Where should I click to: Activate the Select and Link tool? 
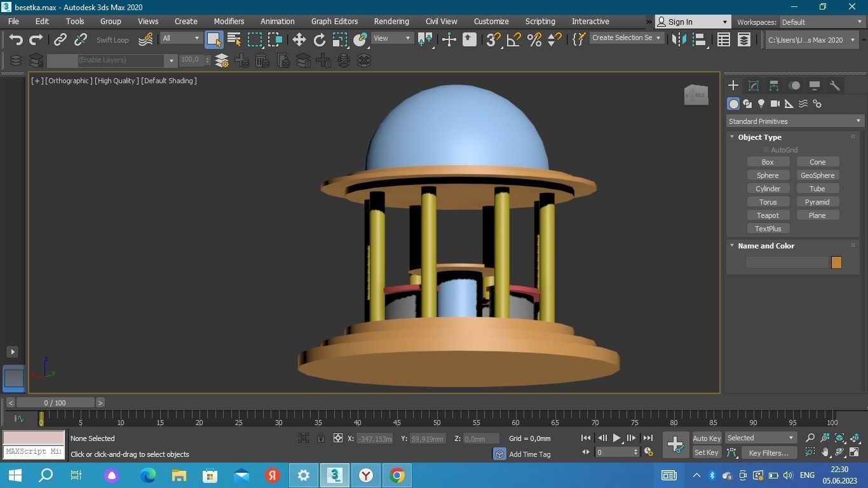[60, 39]
